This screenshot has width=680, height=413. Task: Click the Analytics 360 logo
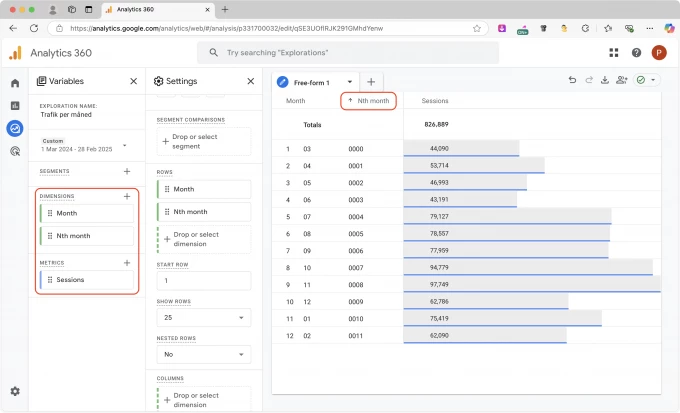[x=15, y=53]
